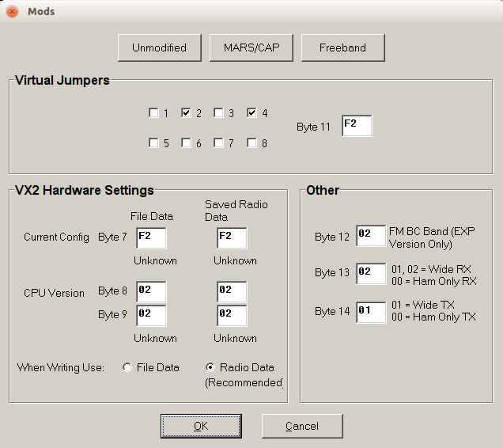Click '00 = Ham Only RX' text

click(433, 282)
